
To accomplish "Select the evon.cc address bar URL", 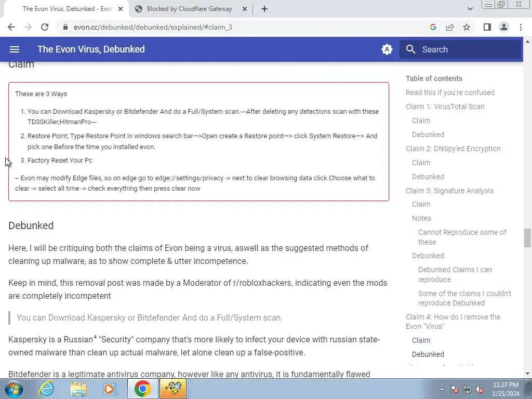I will 153,27.
